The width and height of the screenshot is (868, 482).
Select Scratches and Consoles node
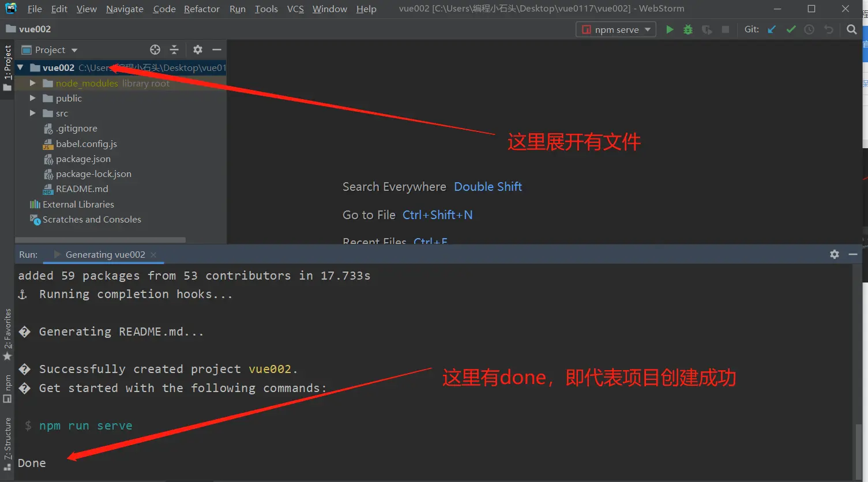point(85,219)
